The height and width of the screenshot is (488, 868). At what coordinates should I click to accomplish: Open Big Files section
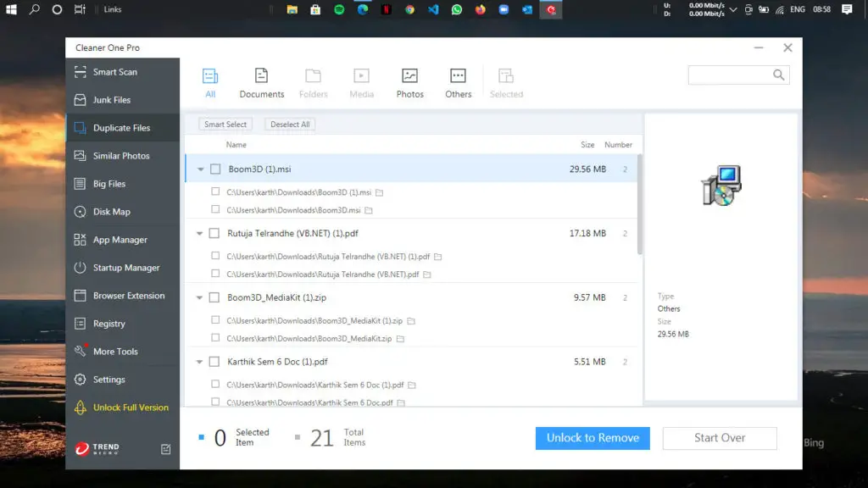pos(122,184)
